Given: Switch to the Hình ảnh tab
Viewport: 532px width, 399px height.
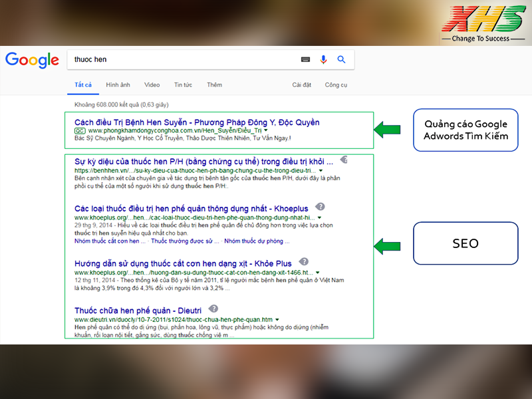Looking at the screenshot, I should pyautogui.click(x=118, y=84).
